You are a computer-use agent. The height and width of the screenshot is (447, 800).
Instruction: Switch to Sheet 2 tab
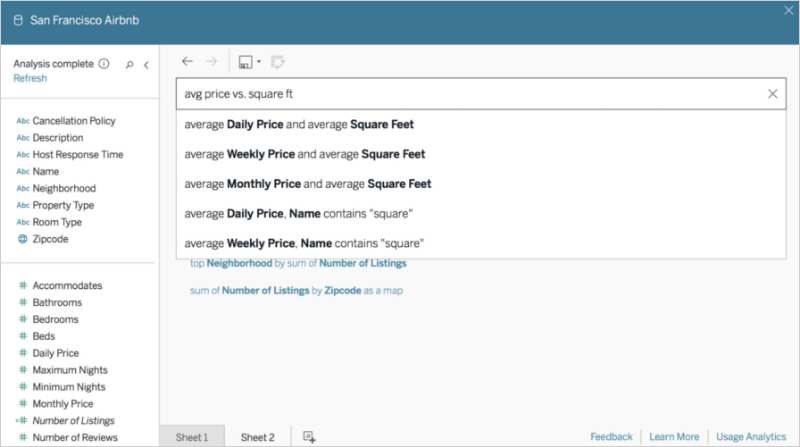click(258, 437)
